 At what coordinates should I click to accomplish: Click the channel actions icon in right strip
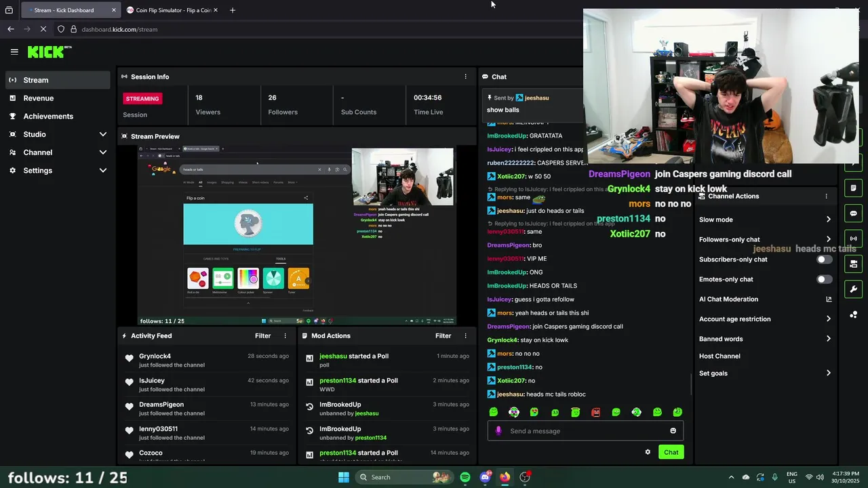pyautogui.click(x=853, y=264)
